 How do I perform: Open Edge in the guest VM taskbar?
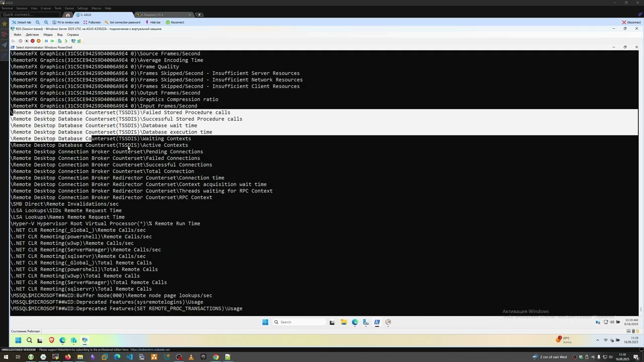tap(355, 322)
